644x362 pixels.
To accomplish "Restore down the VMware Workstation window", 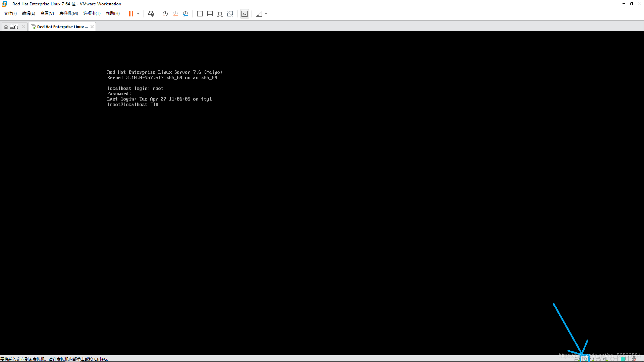I will pyautogui.click(x=632, y=4).
